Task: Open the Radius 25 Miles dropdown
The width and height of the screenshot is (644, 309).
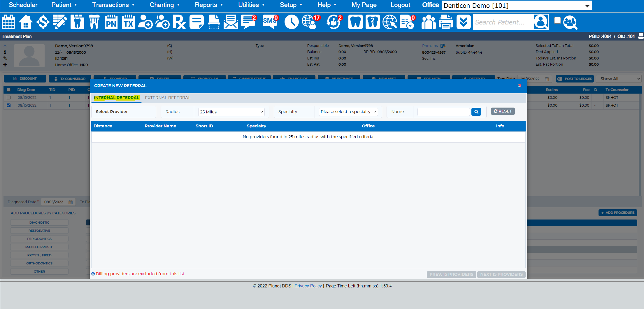Action: coord(231,112)
